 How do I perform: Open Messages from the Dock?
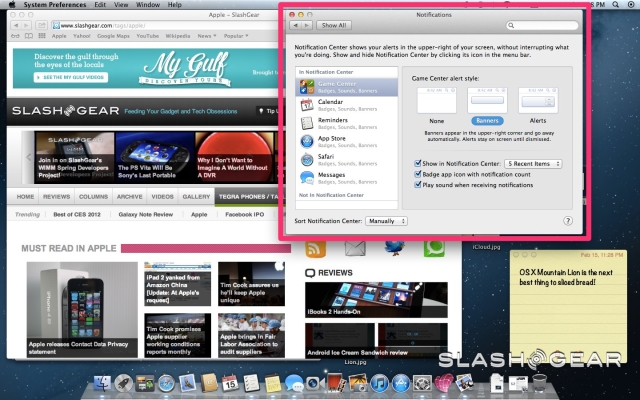[293, 384]
